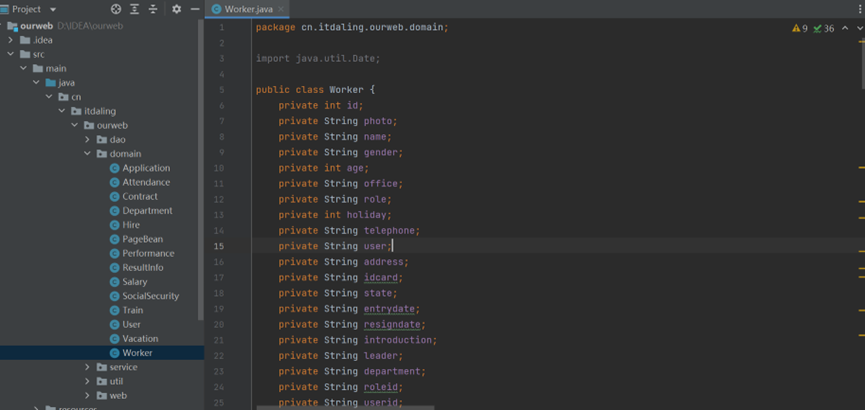Open Project panel settings gear
The width and height of the screenshot is (865, 410).
coord(177,9)
